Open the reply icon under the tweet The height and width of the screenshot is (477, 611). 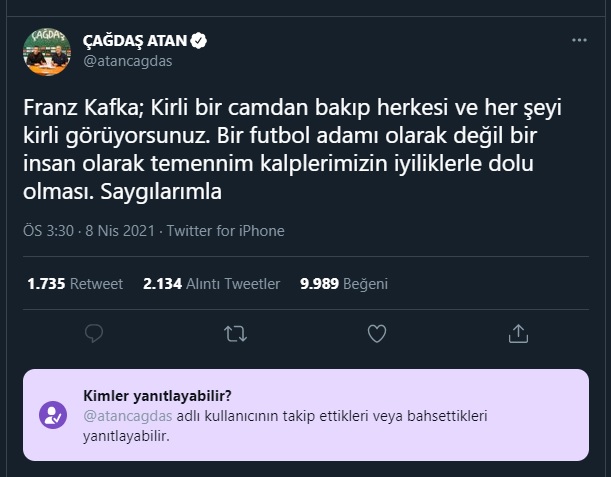(94, 332)
